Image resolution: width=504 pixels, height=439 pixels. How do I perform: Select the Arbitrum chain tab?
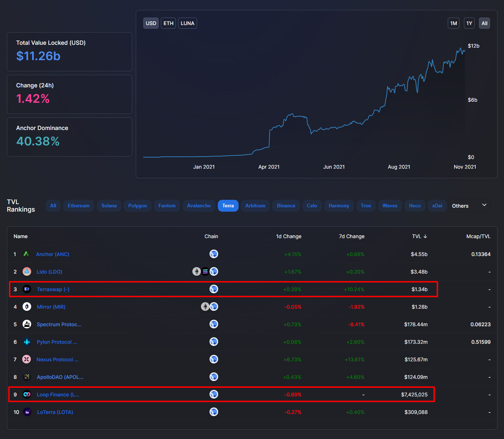coord(255,206)
